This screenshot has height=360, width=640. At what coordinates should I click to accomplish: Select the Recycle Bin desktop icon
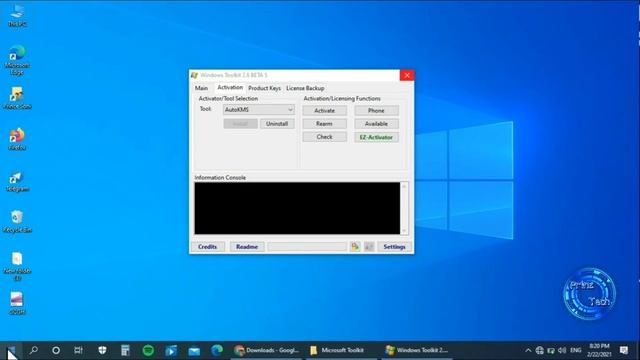click(17, 222)
